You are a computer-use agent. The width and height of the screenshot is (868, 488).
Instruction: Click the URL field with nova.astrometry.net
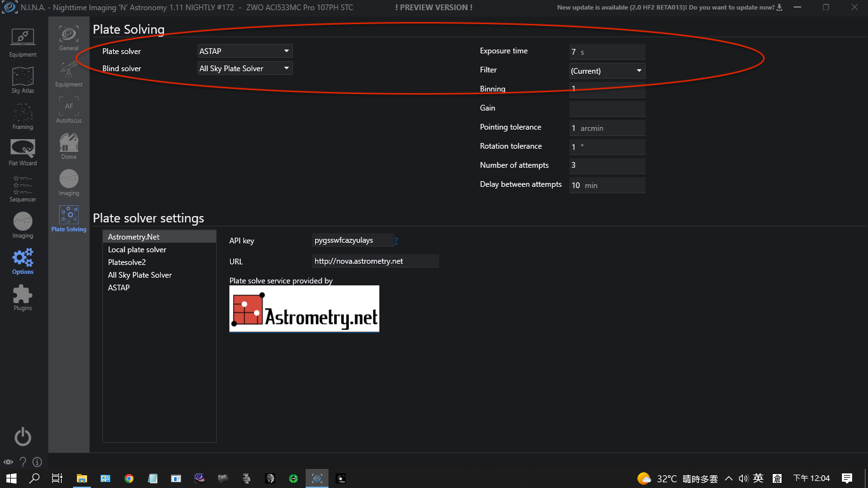(x=376, y=261)
